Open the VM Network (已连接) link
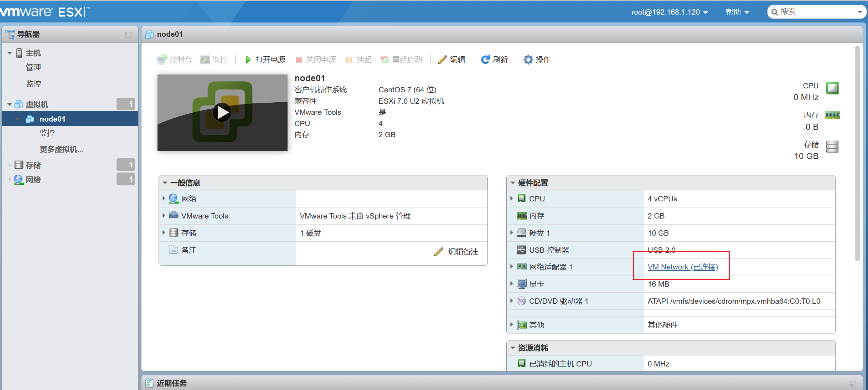Screen dimensions: 868x390 [x=683, y=267]
